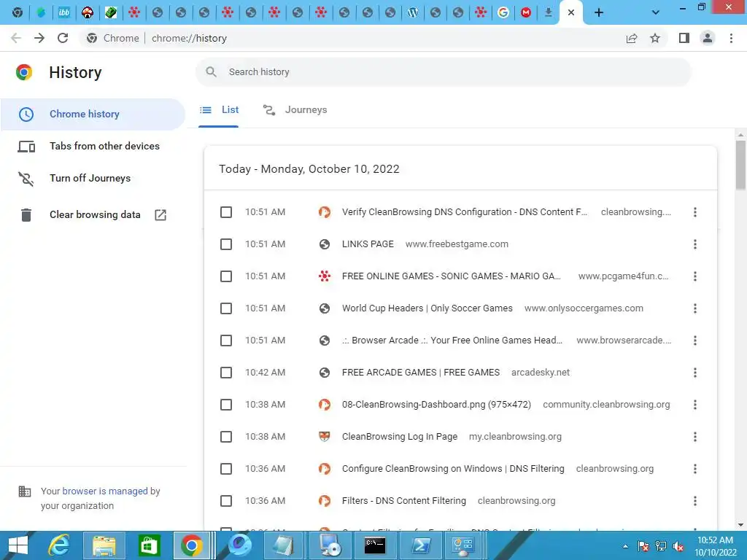This screenshot has height=560, width=747.
Task: Open actions menu for Browser Arcade entry
Action: click(x=695, y=341)
